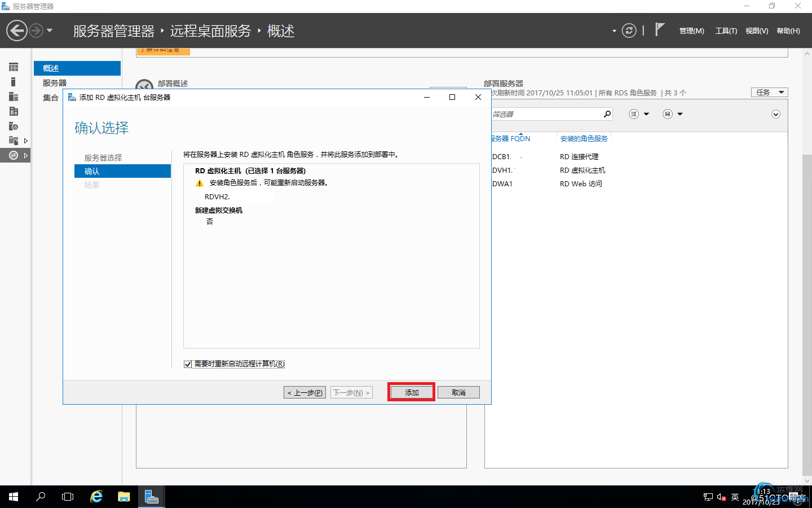This screenshot has width=812, height=508.
Task: Select the Dashboard icon in left sidebar
Action: [14, 67]
